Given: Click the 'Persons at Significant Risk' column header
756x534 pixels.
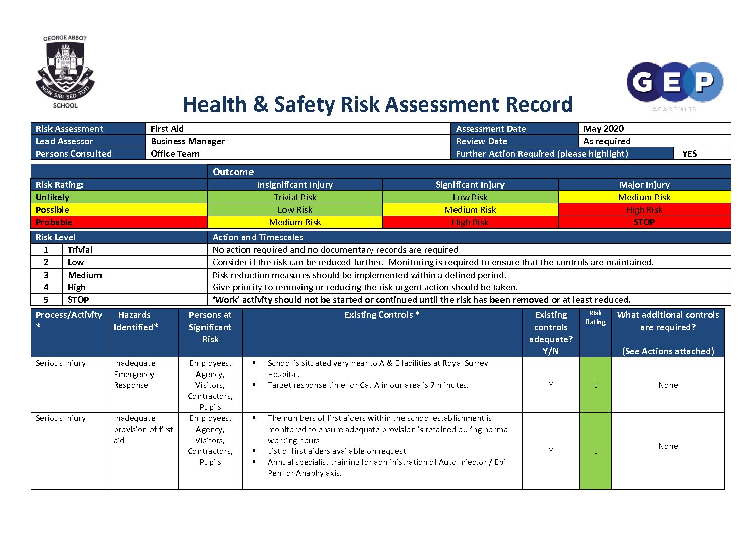Looking at the screenshot, I should click(x=210, y=333).
